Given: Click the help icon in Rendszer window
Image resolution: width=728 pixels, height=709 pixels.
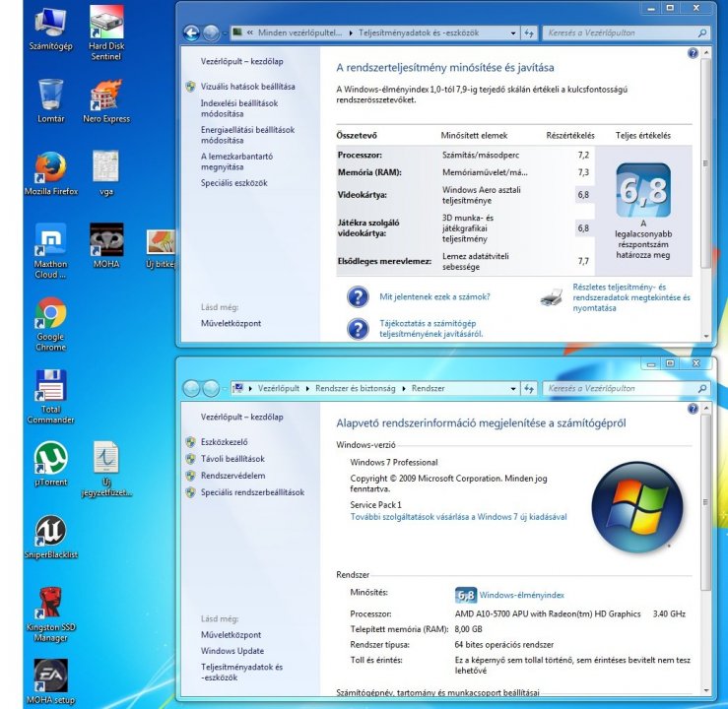Looking at the screenshot, I should coord(693,409).
